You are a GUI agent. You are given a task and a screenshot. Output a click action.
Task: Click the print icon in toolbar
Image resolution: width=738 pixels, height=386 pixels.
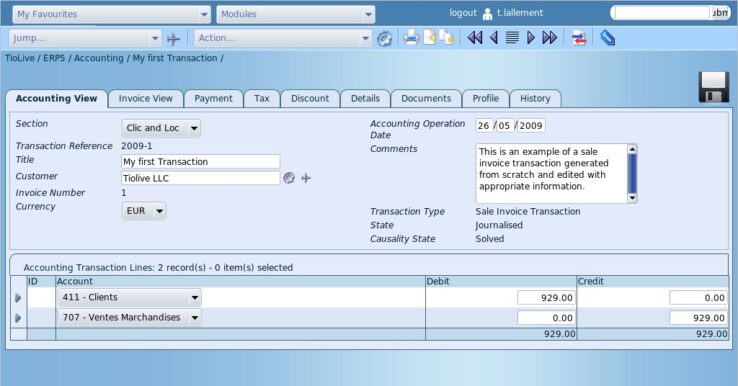(x=411, y=38)
